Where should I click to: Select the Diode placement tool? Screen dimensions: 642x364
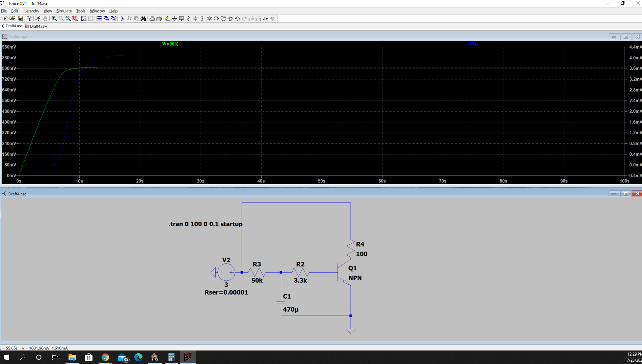[x=209, y=19]
